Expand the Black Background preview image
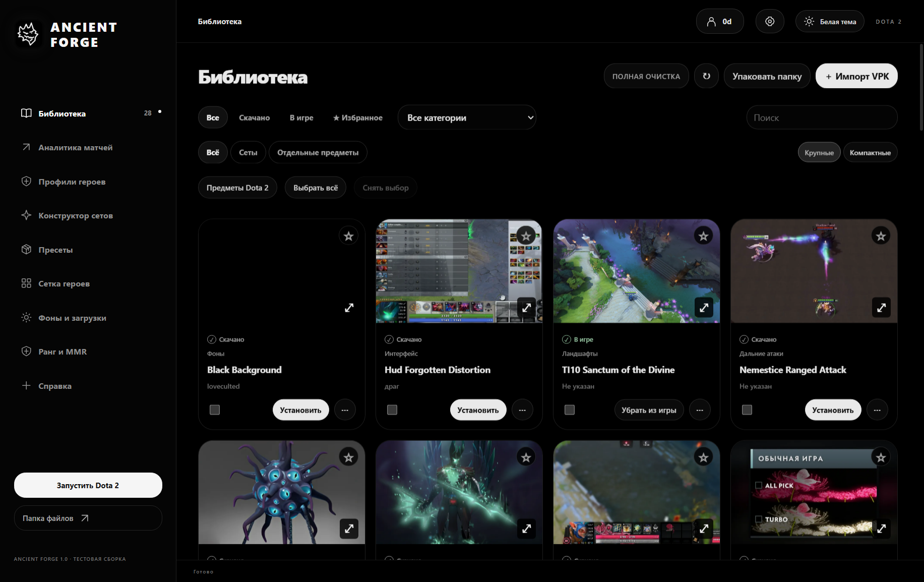This screenshot has width=924, height=582. 349,308
